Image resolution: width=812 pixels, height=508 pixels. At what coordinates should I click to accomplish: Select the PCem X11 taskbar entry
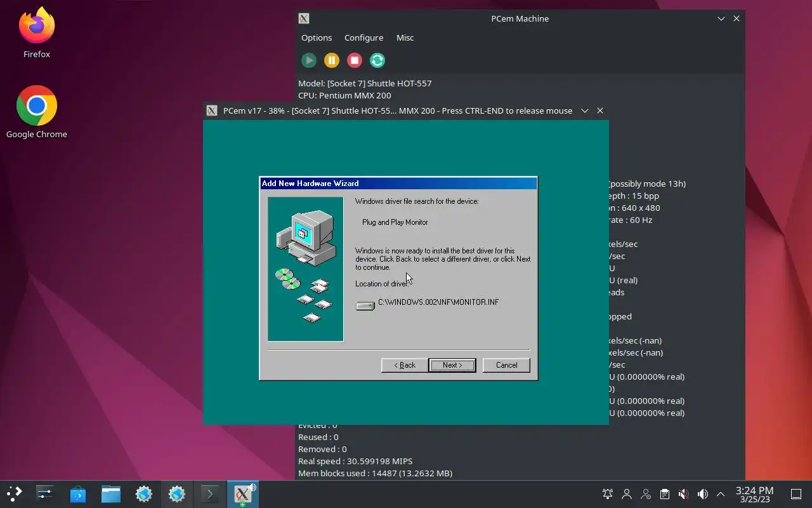click(x=243, y=493)
